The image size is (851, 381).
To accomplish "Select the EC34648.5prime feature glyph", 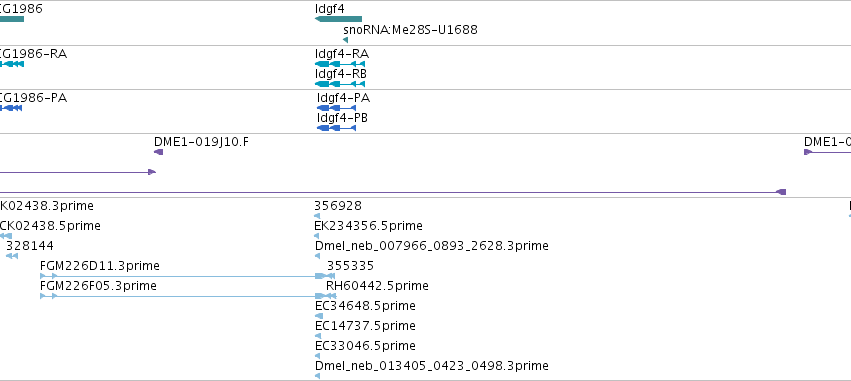I will point(319,316).
